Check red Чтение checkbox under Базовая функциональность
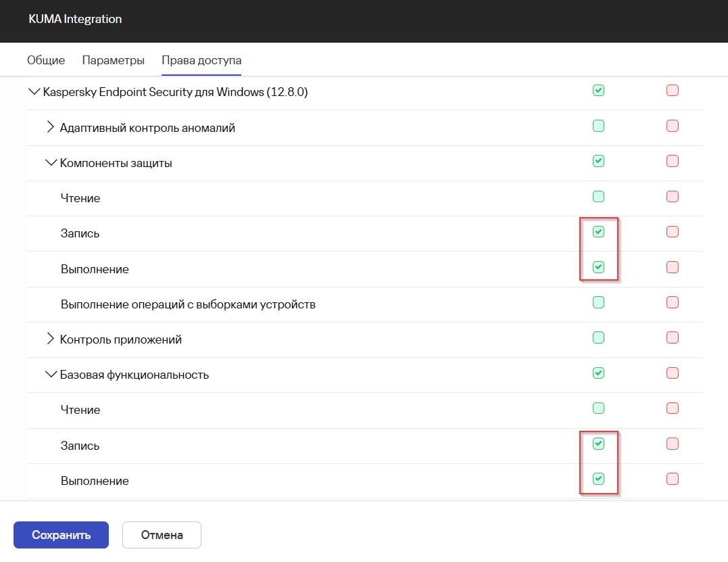Screen dimensions: 728x562 (673, 408)
